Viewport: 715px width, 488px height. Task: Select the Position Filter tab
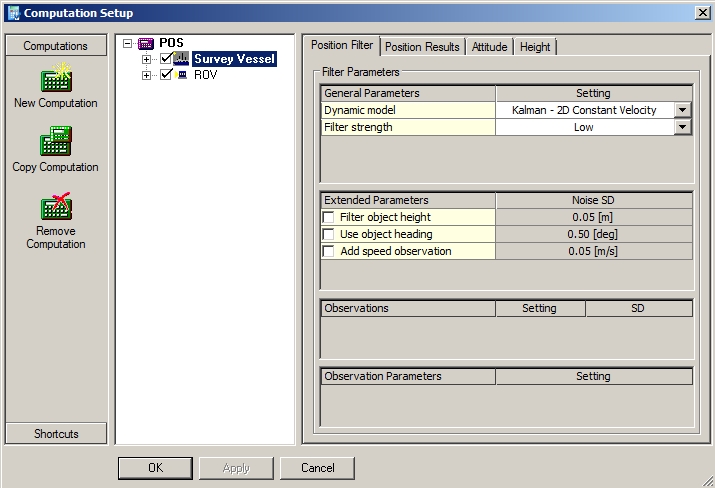click(x=342, y=45)
